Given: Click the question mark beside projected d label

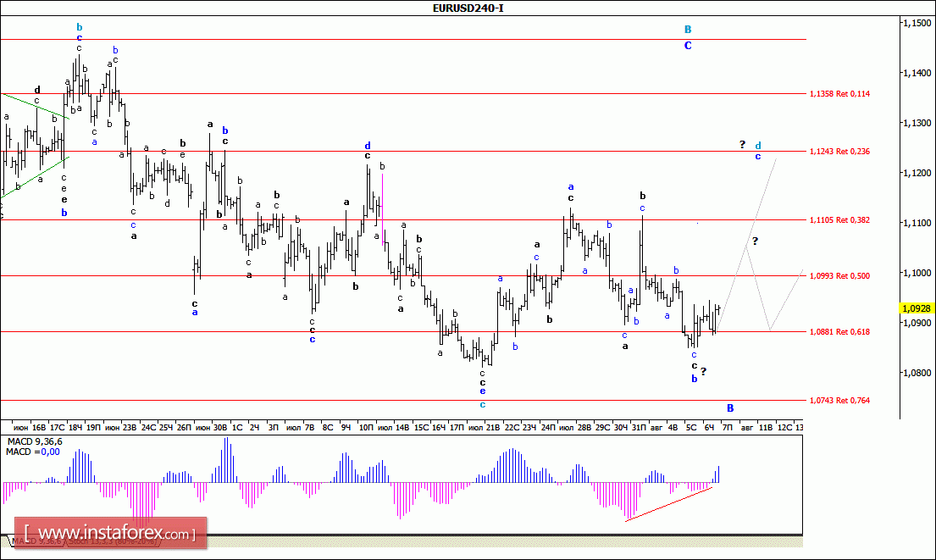Looking at the screenshot, I should 743,145.
